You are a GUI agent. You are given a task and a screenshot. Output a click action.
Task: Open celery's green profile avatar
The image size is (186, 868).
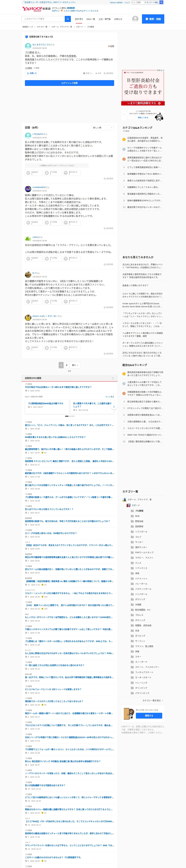coord(28,239)
